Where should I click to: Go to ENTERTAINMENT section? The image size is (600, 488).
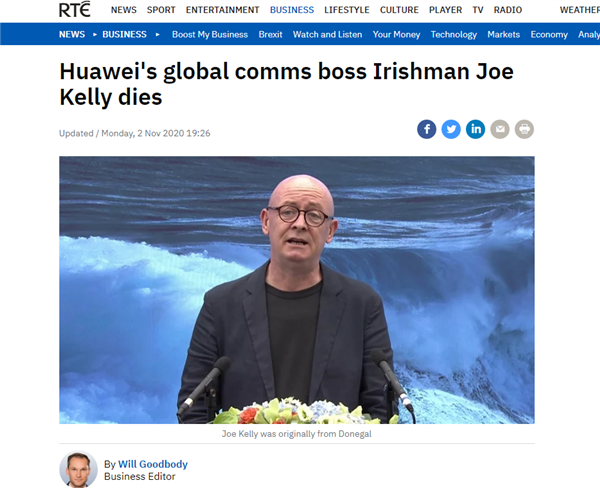tap(223, 10)
